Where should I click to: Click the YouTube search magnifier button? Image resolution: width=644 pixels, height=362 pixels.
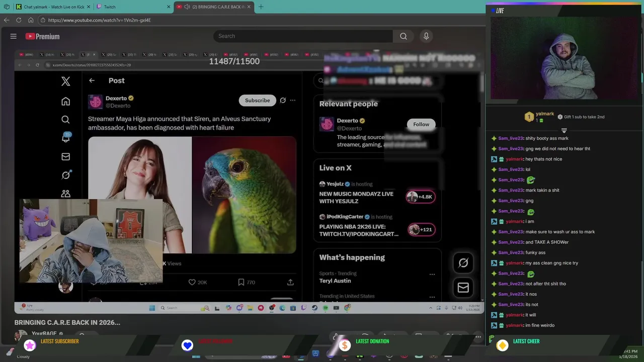tap(404, 36)
